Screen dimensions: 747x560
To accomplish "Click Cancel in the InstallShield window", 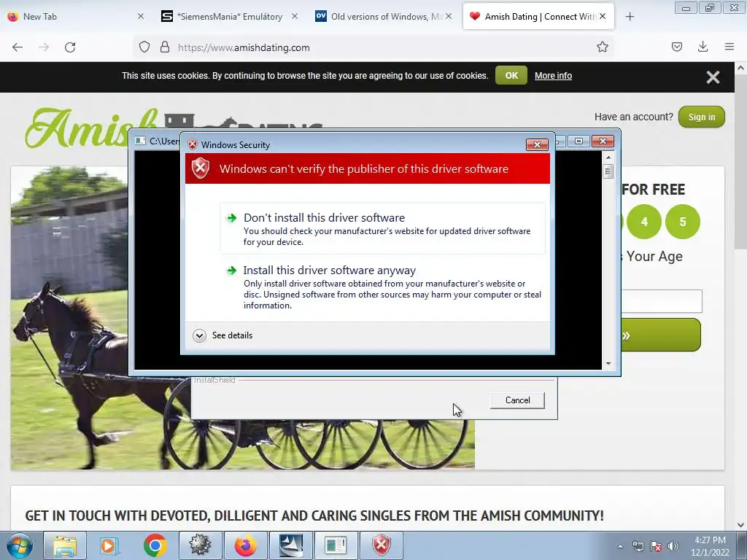I will coord(517,400).
